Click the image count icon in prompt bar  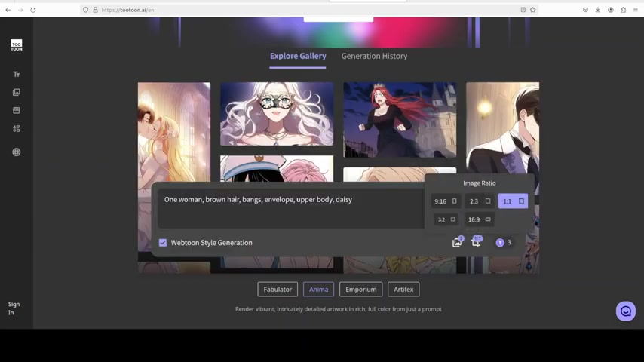[x=457, y=242]
